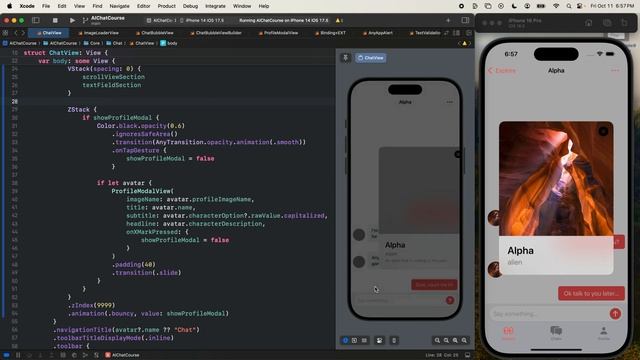The width and height of the screenshot is (640, 360).
Task: Select the Chats tab in Simulator tab bar
Action: pyautogui.click(x=556, y=333)
